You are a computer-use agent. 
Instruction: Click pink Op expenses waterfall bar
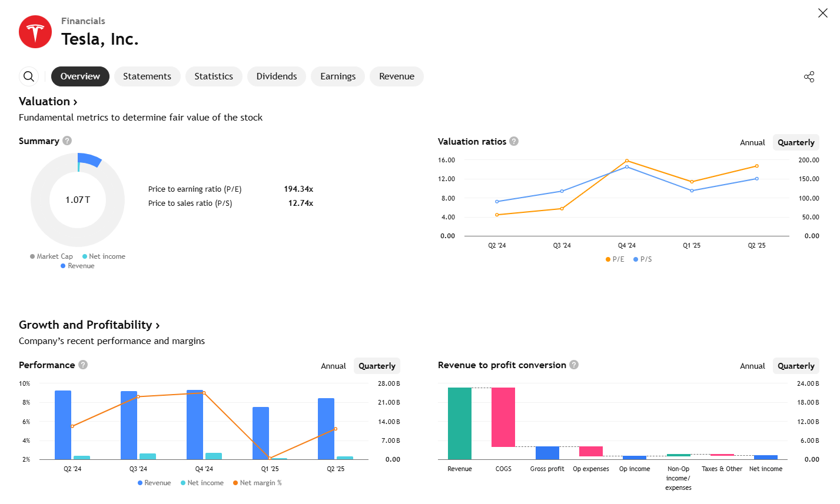tap(591, 452)
